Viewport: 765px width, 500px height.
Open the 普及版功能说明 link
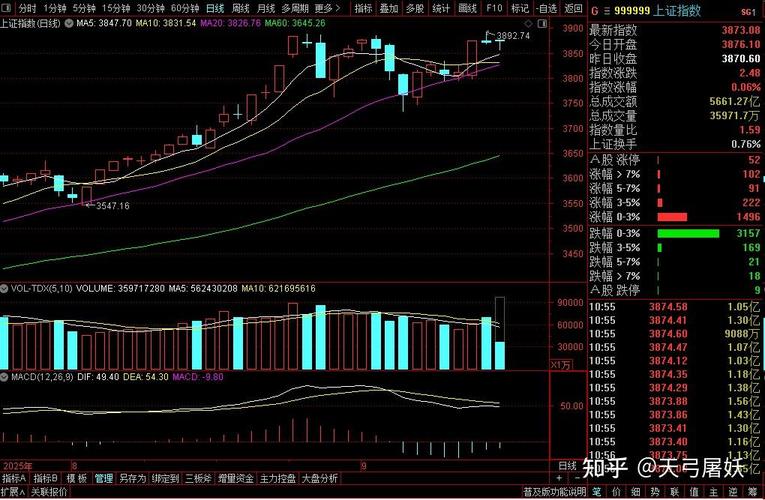click(553, 492)
